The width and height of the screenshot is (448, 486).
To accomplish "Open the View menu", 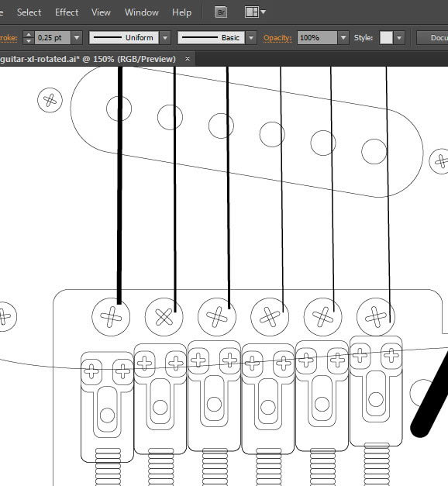I will pos(101,12).
